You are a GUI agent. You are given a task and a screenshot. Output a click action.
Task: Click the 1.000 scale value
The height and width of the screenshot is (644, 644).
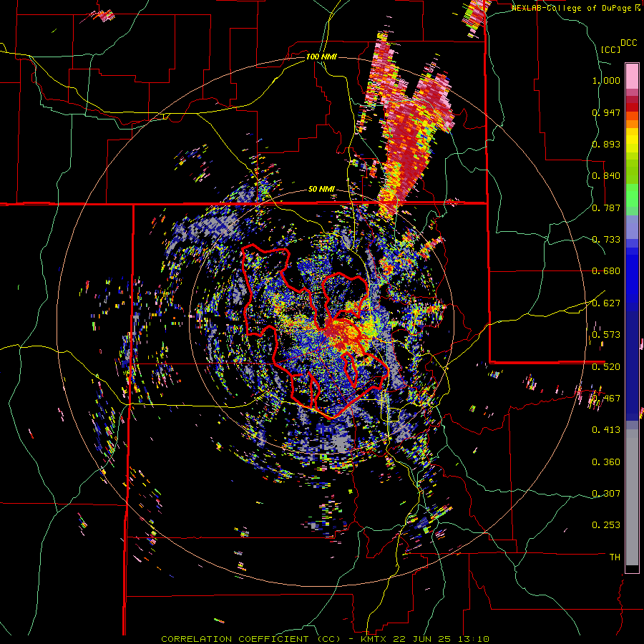pos(606,80)
